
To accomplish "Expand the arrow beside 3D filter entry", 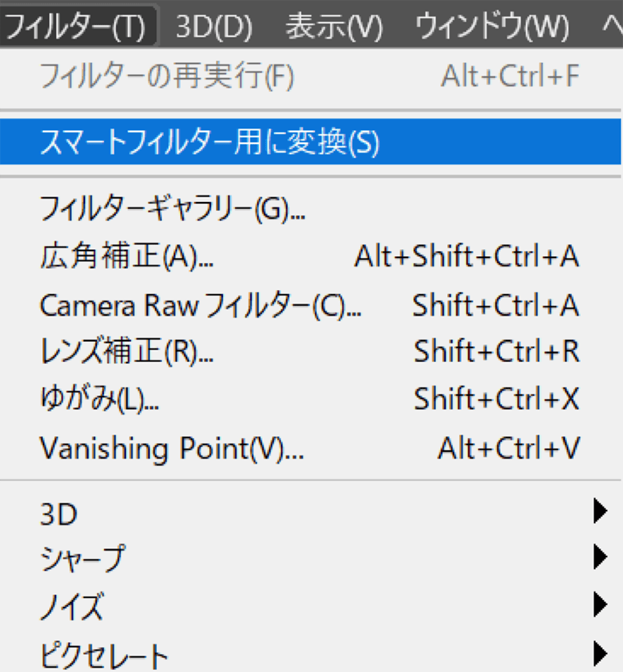I will pos(601,511).
